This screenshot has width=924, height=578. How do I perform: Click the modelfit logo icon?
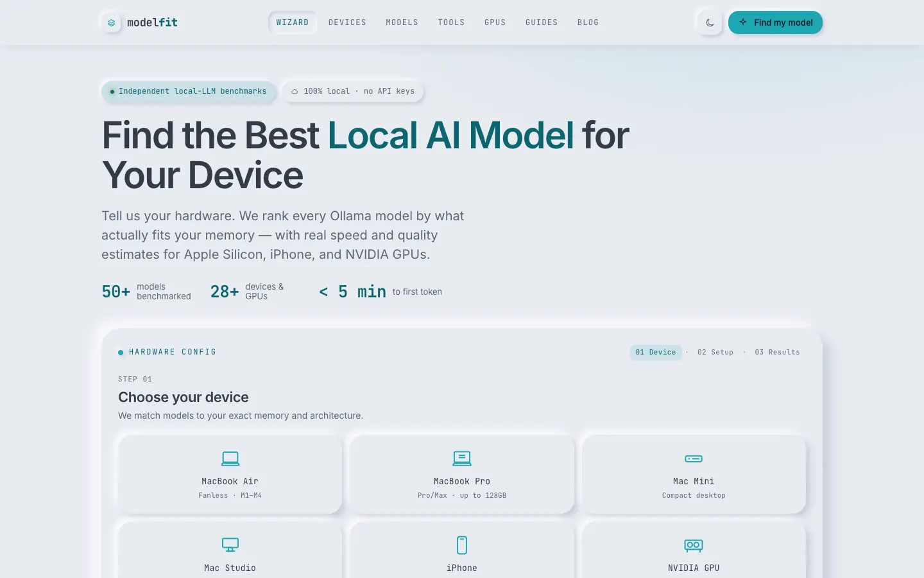tap(111, 22)
